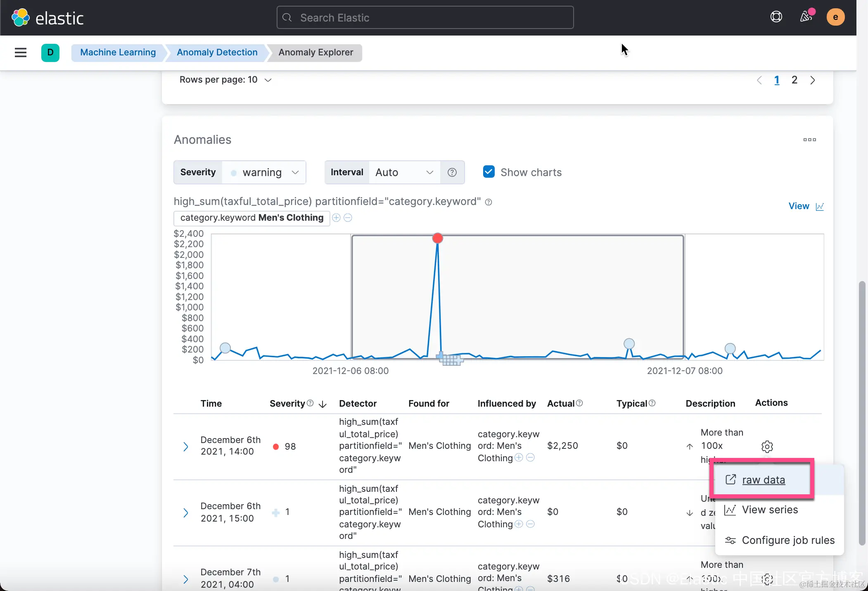Click the help lifebuoy icon in header
The image size is (868, 591).
tap(776, 17)
